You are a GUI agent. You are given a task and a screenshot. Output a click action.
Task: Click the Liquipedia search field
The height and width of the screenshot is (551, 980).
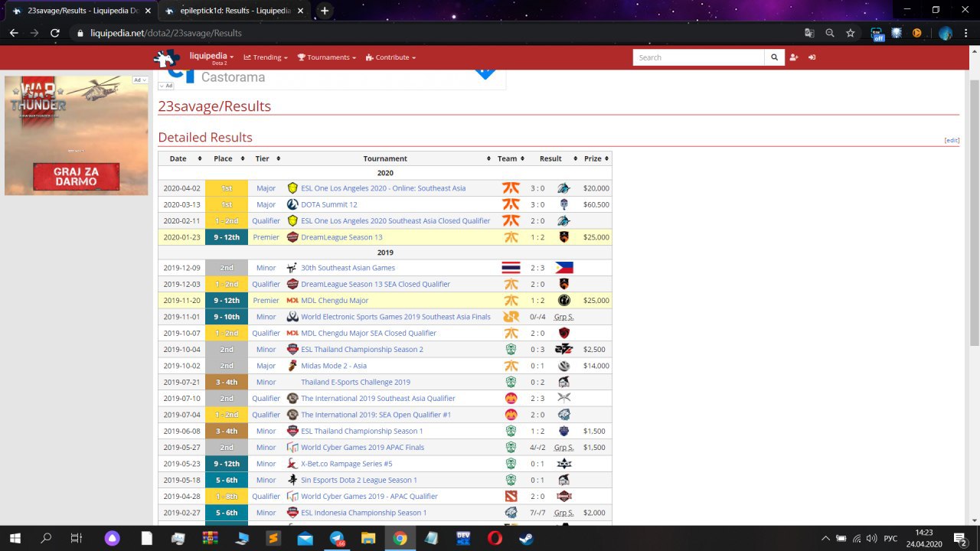(698, 57)
